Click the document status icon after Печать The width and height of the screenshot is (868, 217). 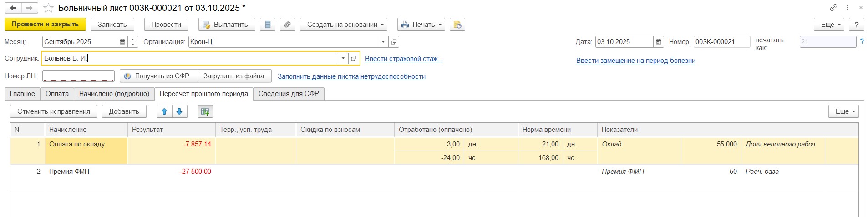(x=457, y=25)
